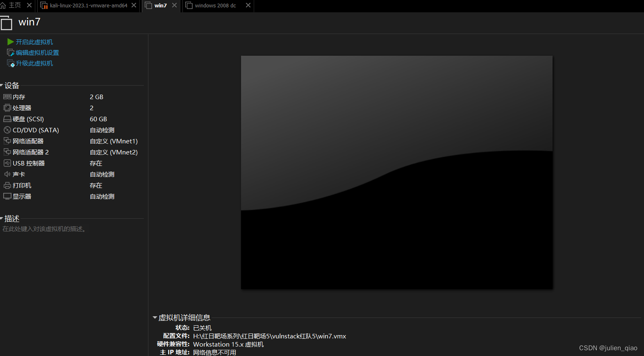The height and width of the screenshot is (356, 644).
Task: Close the kali-linux tab
Action: pyautogui.click(x=134, y=5)
